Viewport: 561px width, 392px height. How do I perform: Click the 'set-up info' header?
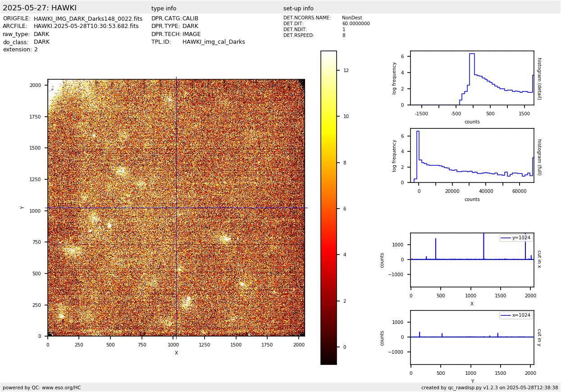pyautogui.click(x=298, y=9)
